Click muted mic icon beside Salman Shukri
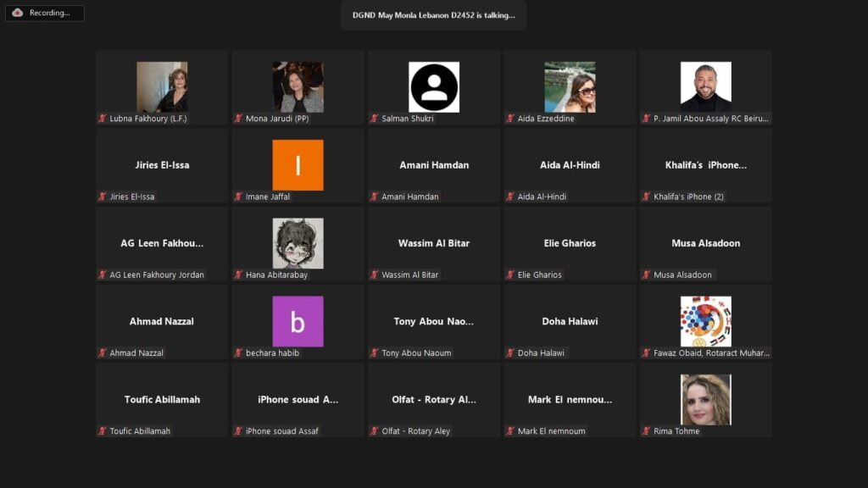 coord(374,119)
